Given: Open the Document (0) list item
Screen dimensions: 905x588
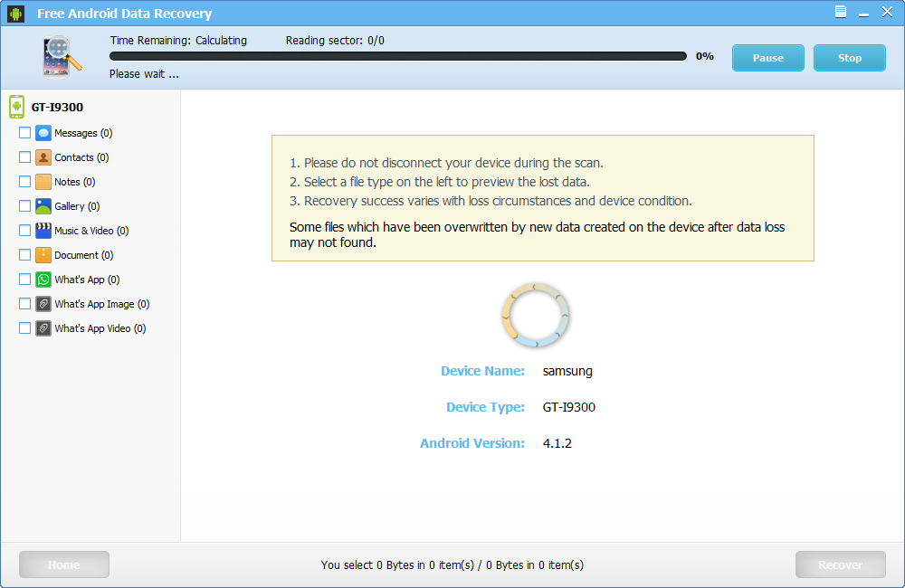Looking at the screenshot, I should 83,255.
